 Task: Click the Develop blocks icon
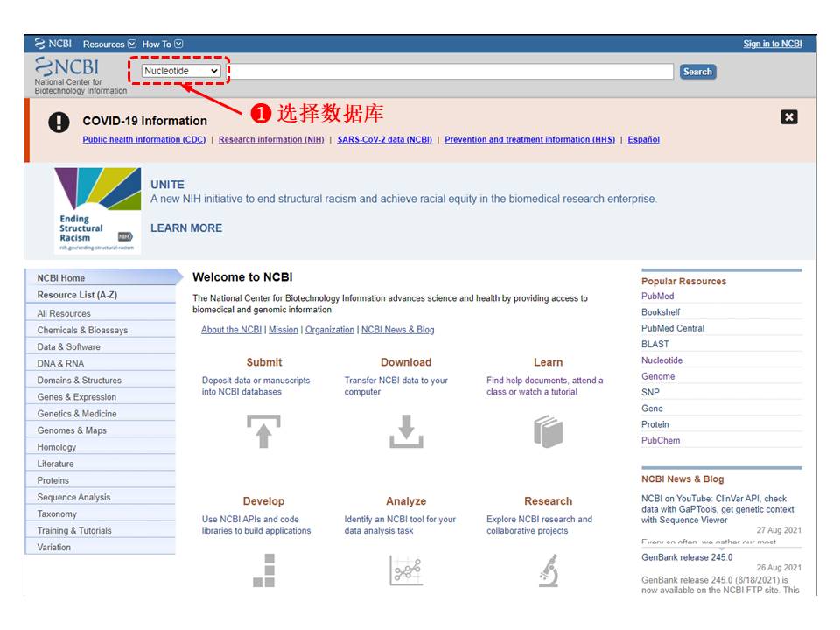tap(263, 570)
